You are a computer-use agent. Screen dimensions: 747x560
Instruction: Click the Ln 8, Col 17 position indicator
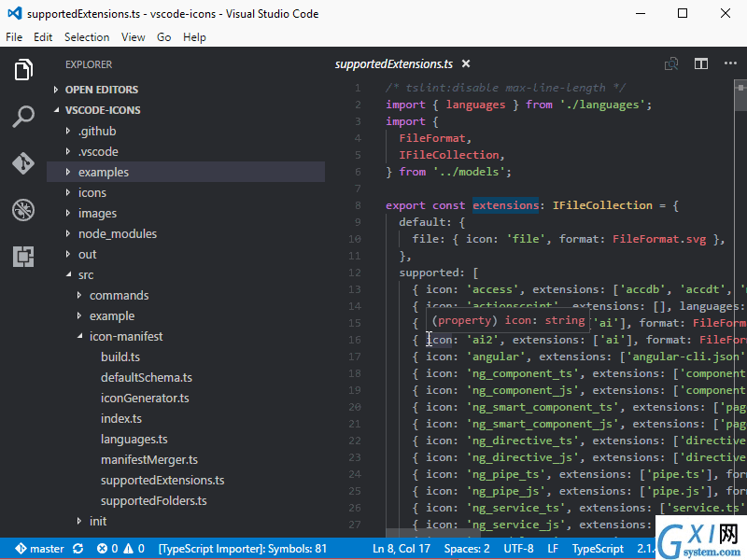402,549
